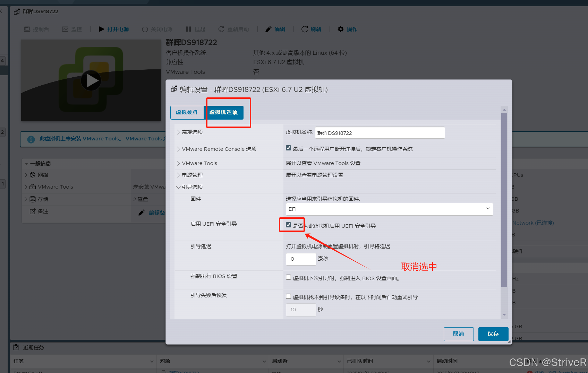Viewport: 588px width, 373px height.
Task: Click the 固件 label in boot options
Action: pyautogui.click(x=196, y=199)
